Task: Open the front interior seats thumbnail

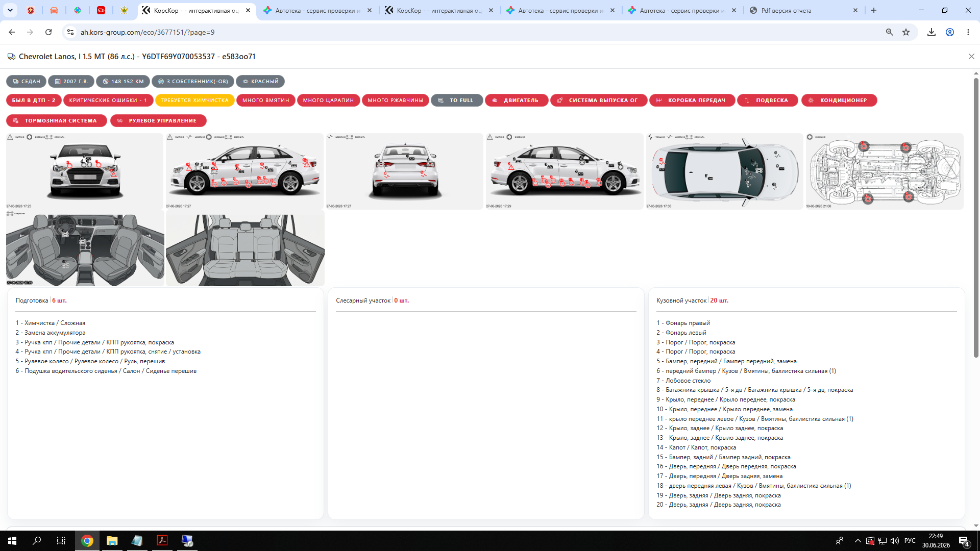Action: click(85, 249)
